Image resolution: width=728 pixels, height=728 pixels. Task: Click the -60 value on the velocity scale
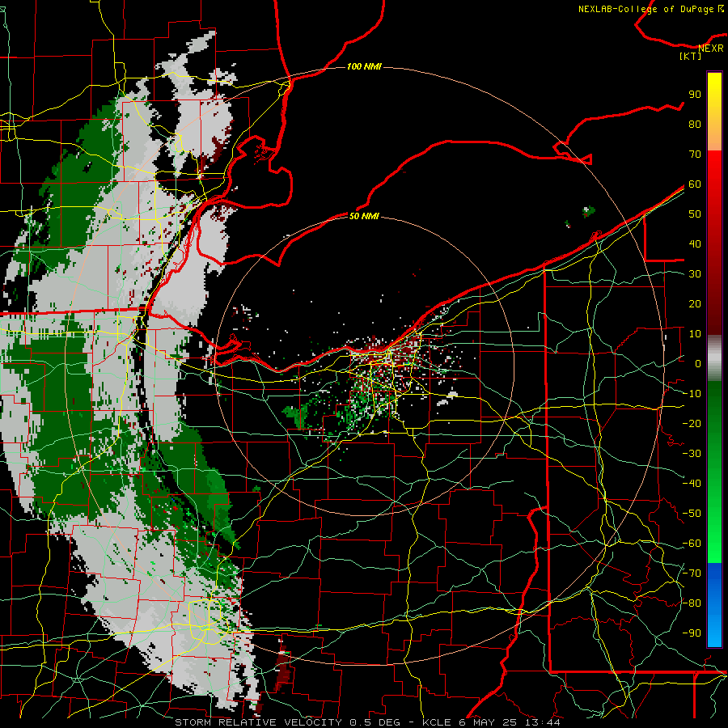(692, 544)
